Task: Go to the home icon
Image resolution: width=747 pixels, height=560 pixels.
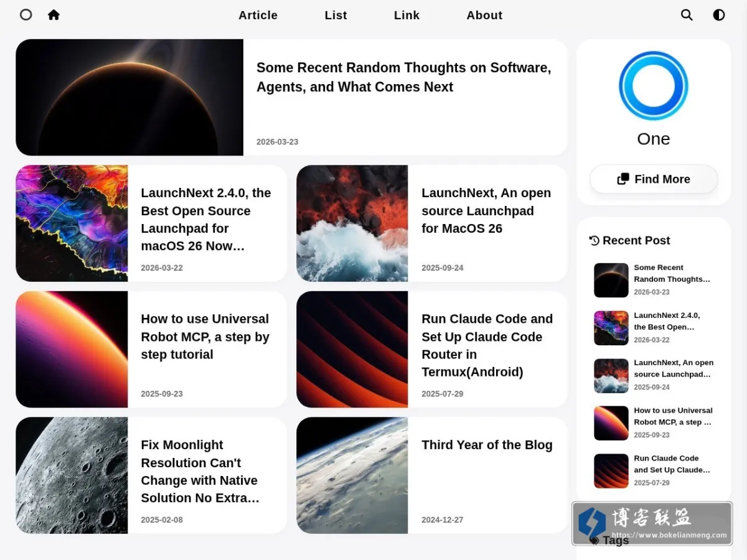Action: pos(54,14)
